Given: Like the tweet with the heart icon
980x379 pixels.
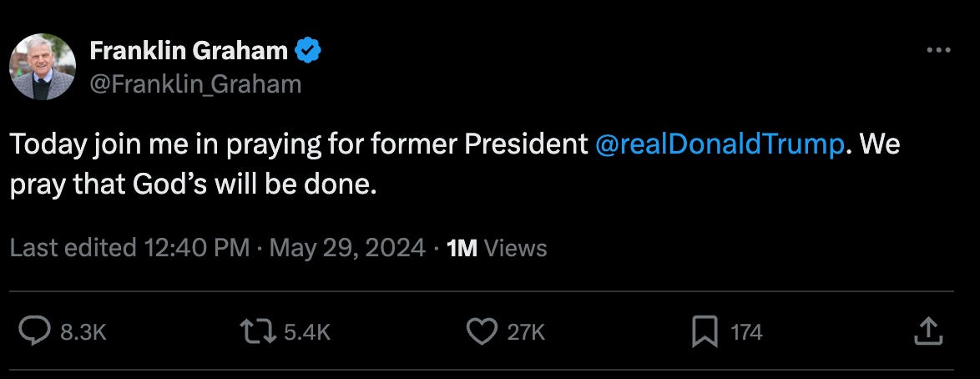Looking at the screenshot, I should pyautogui.click(x=480, y=332).
